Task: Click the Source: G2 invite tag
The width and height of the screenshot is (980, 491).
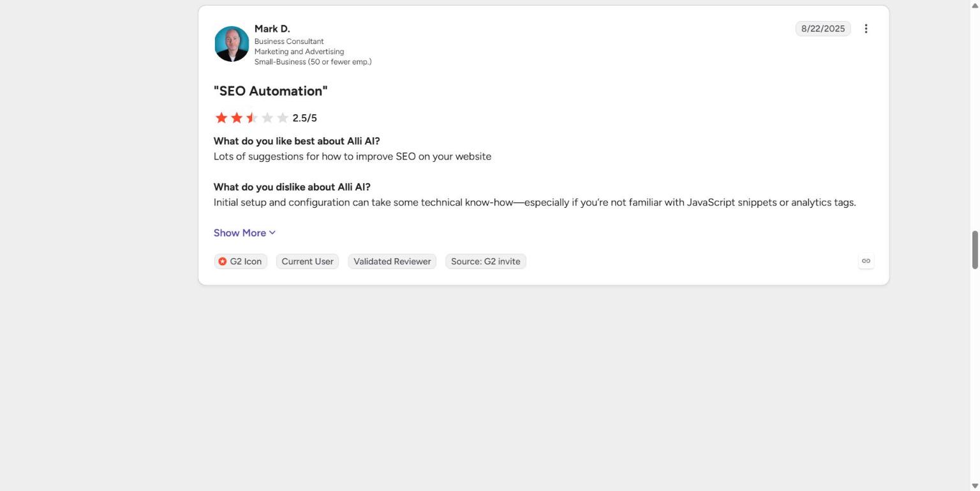Action: click(486, 261)
